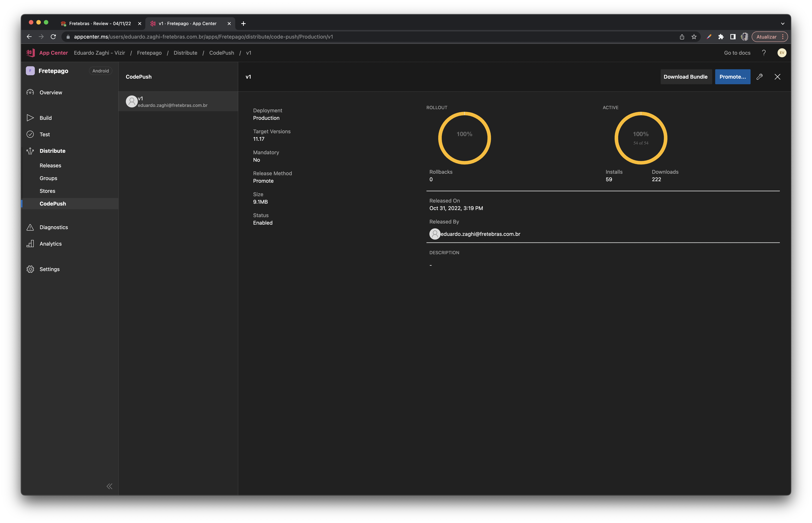Click the browser address bar URL

(203, 37)
